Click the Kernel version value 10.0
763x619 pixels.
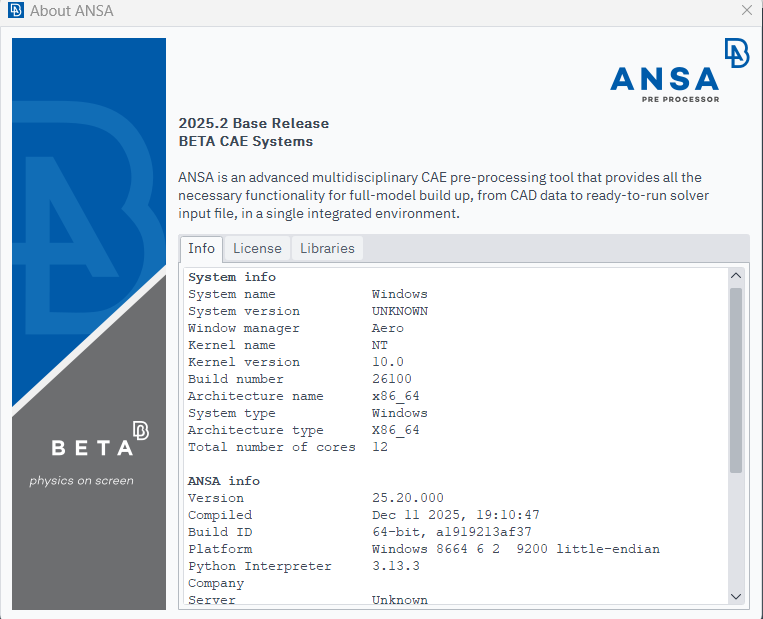[x=387, y=362]
